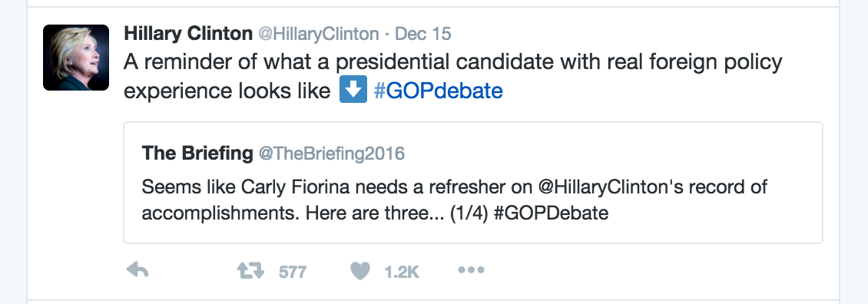Click the 1.2K likes count

point(402,272)
